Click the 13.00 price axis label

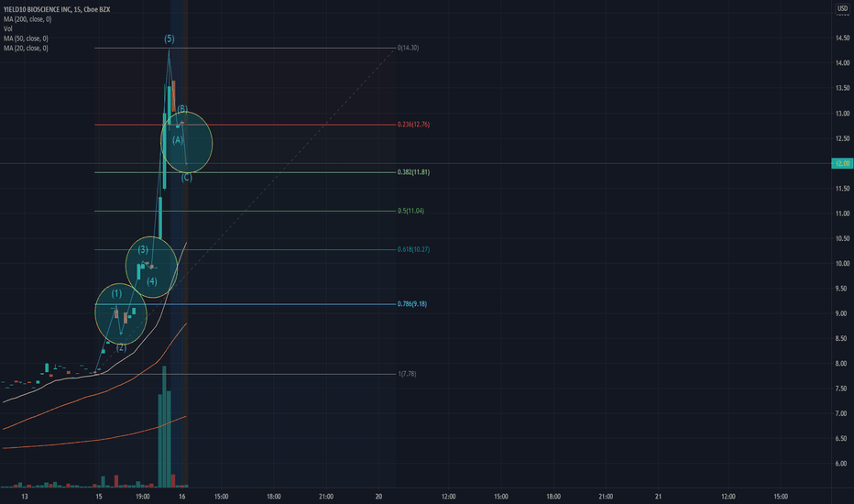pos(842,114)
